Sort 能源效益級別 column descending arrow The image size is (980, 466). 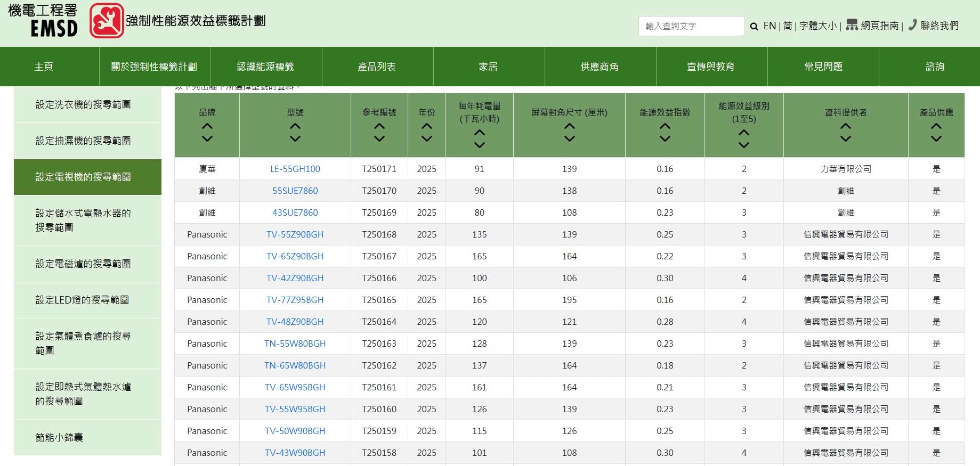coord(744,145)
